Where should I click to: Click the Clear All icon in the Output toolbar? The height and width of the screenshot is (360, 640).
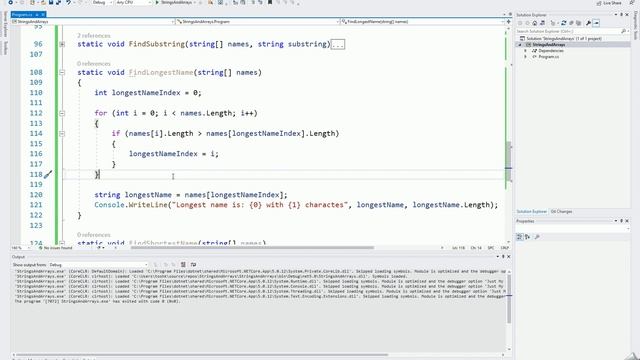(x=183, y=265)
